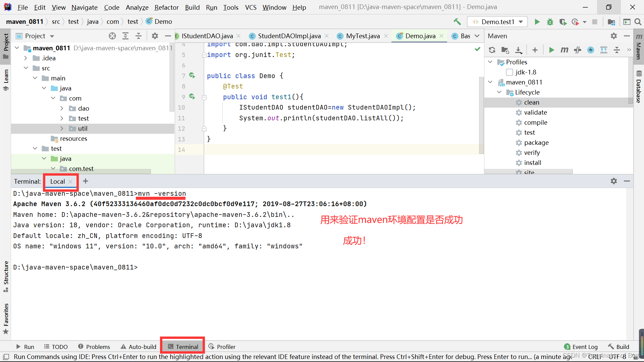The height and width of the screenshot is (362, 644).
Task: Hide the Project tool window
Action: tap(168, 36)
